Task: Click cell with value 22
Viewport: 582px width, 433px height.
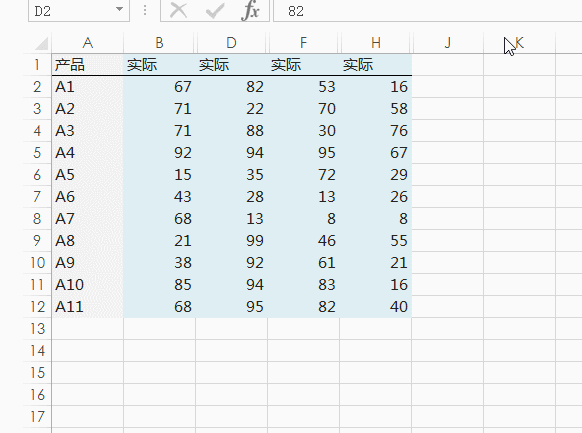Action: [x=231, y=109]
